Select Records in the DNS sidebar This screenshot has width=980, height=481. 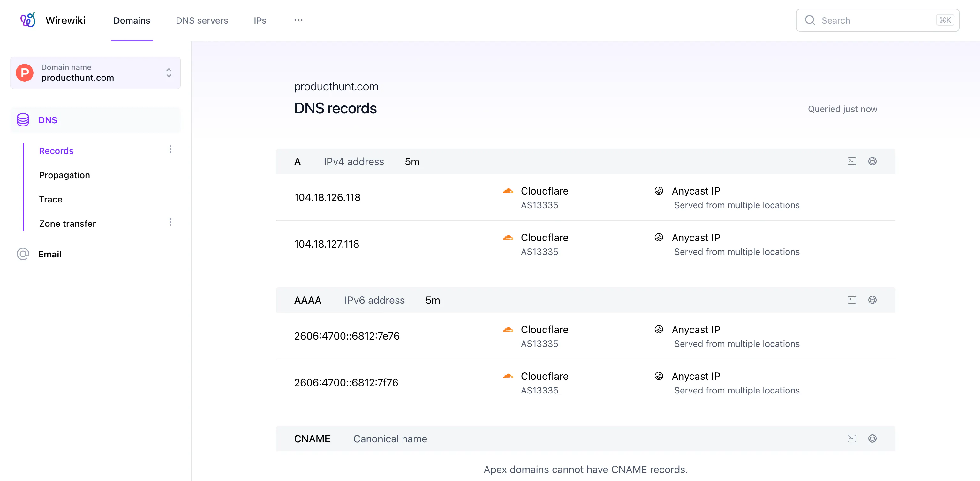pos(56,151)
